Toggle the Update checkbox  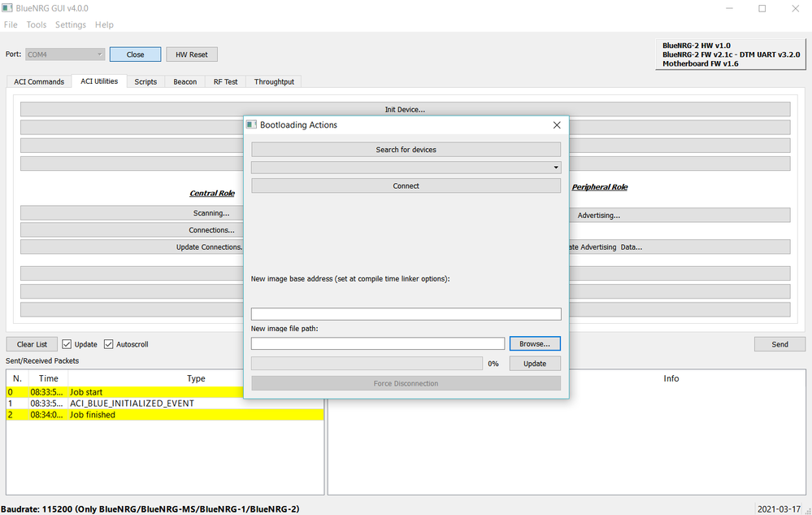[67, 344]
